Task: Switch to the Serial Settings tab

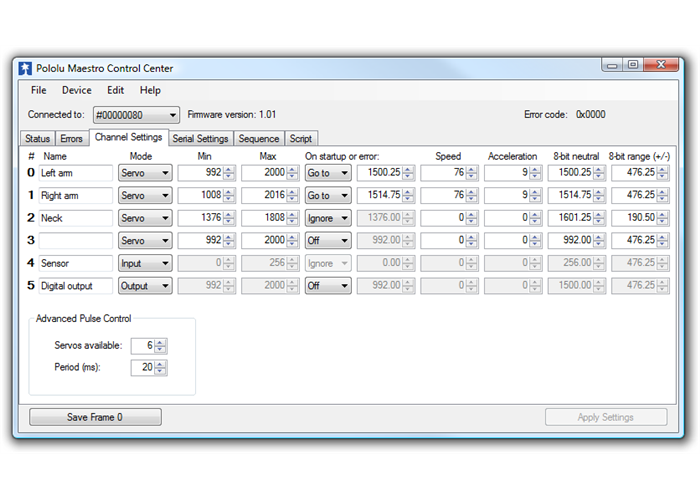Action: coord(200,139)
